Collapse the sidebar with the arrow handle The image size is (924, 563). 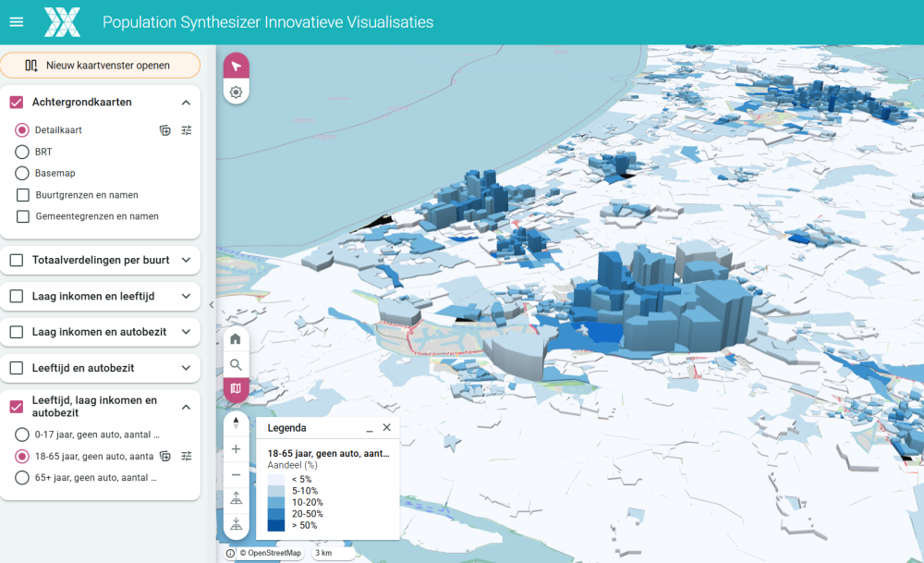coord(212,305)
